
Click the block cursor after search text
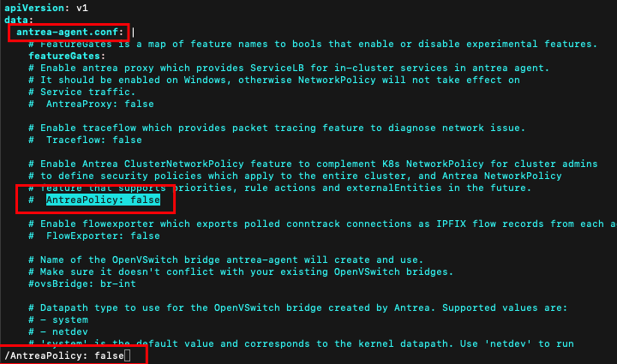[127, 355]
